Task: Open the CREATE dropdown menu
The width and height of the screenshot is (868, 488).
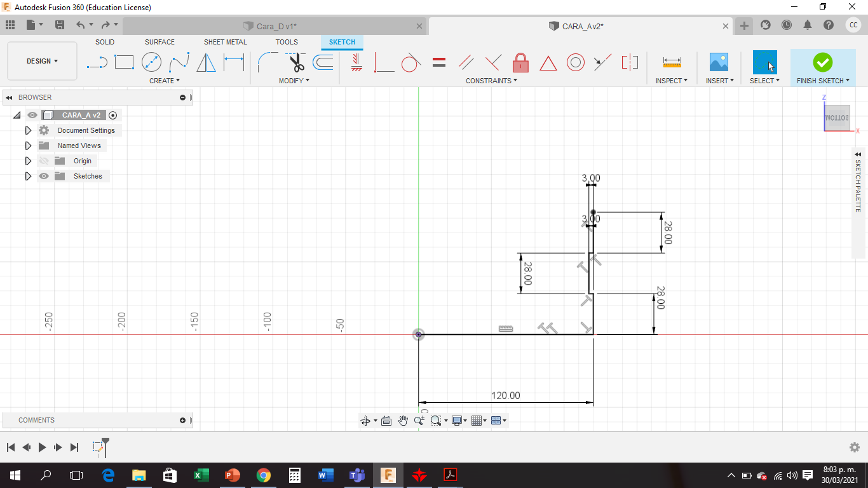Action: (165, 81)
